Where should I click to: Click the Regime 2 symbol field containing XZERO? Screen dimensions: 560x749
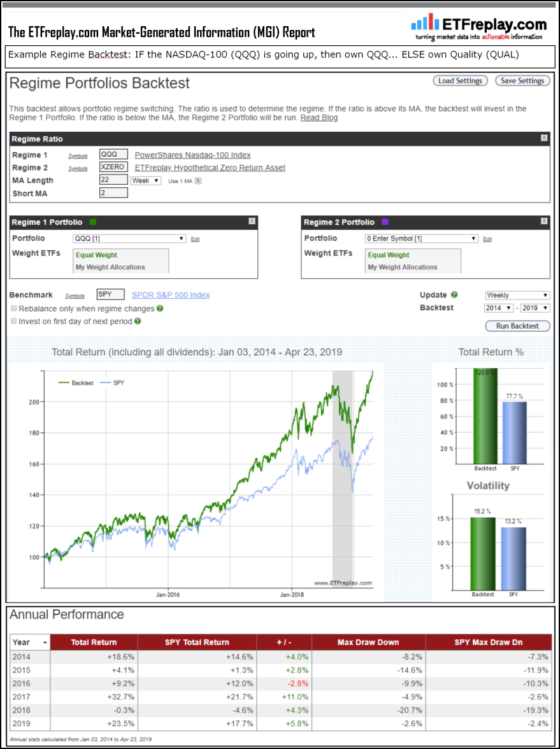[x=113, y=167]
